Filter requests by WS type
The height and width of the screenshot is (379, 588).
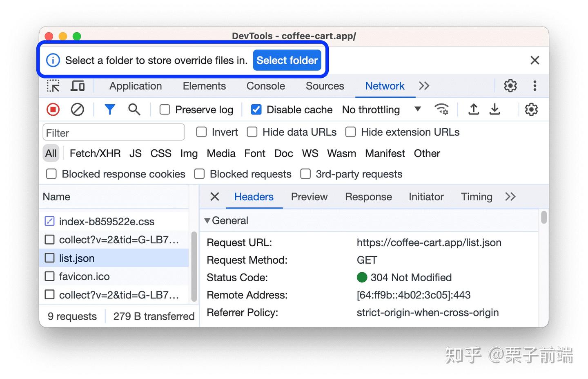(x=310, y=153)
